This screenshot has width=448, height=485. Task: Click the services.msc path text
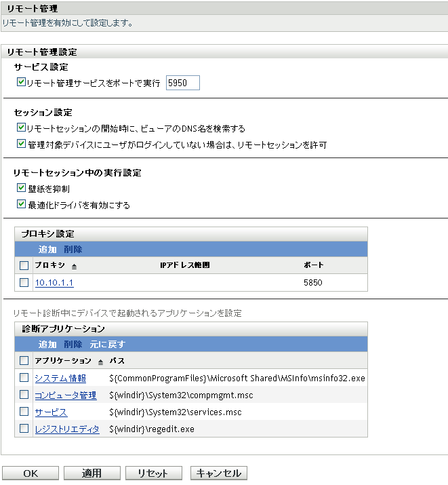click(175, 412)
